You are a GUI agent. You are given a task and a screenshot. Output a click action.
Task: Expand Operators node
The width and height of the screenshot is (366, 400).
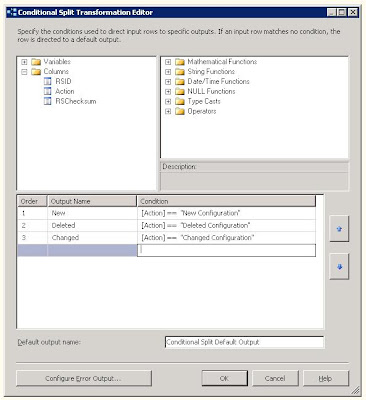click(x=168, y=111)
